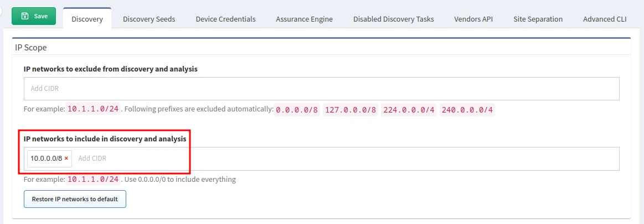Click the 224.0.0.0/4 excluded prefix code
Image resolution: width=644 pixels, height=224 pixels.
(409, 110)
